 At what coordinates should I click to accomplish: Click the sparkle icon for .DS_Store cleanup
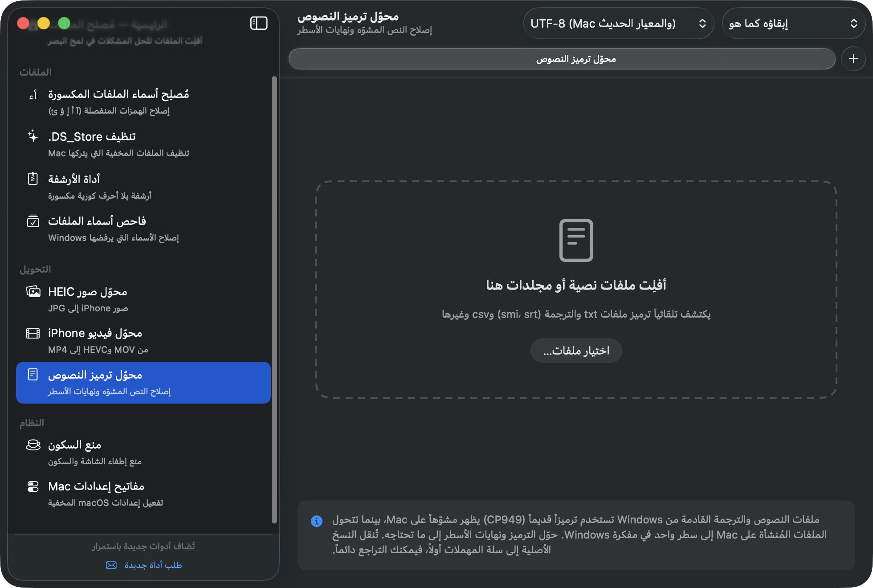click(33, 136)
